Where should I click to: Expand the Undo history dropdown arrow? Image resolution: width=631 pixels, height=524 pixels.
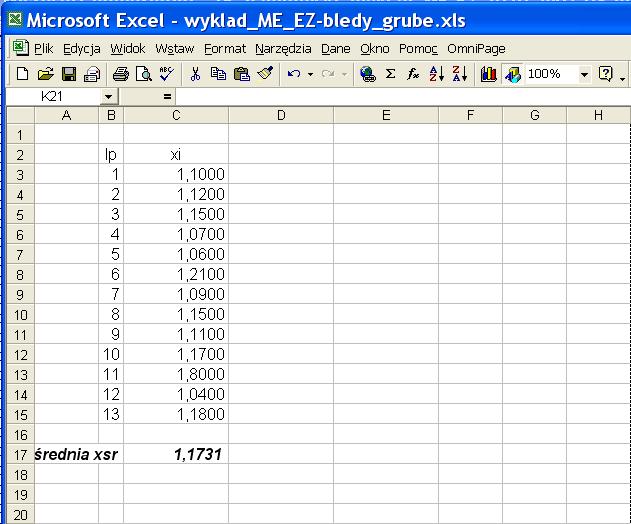pos(310,74)
